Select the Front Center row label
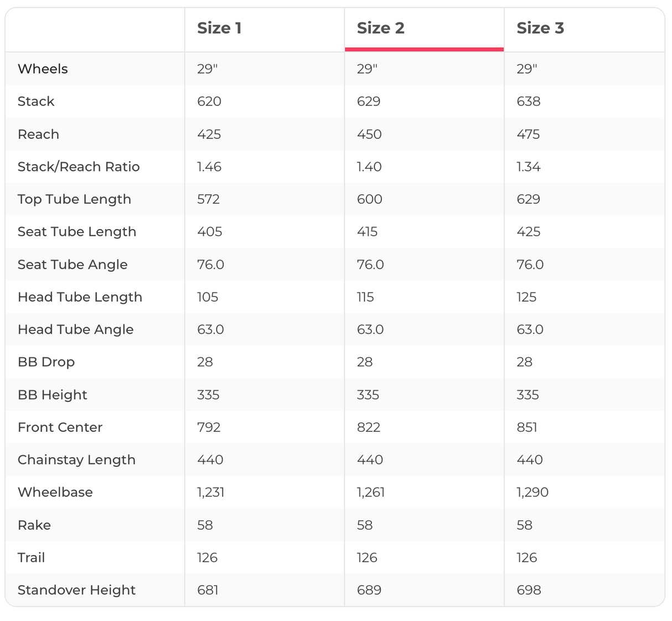The image size is (672, 621). coord(60,427)
